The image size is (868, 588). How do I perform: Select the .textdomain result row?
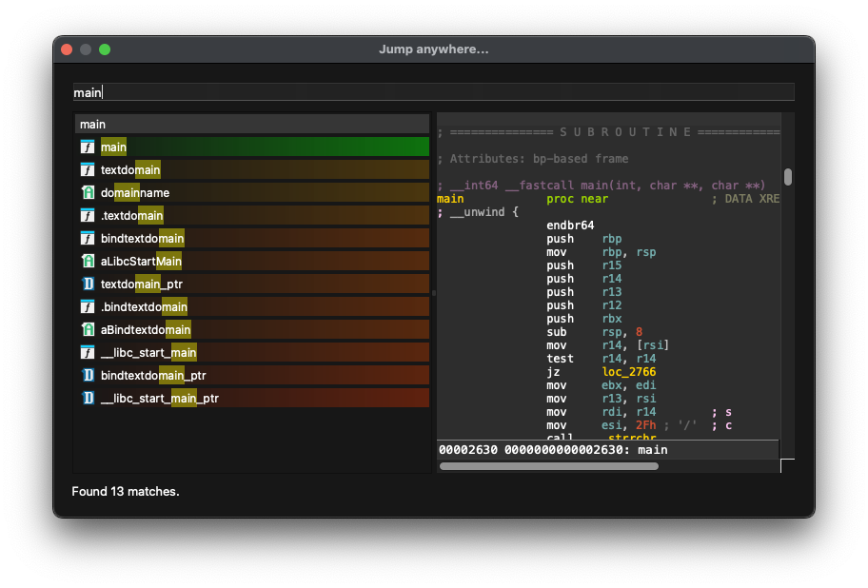pos(132,216)
